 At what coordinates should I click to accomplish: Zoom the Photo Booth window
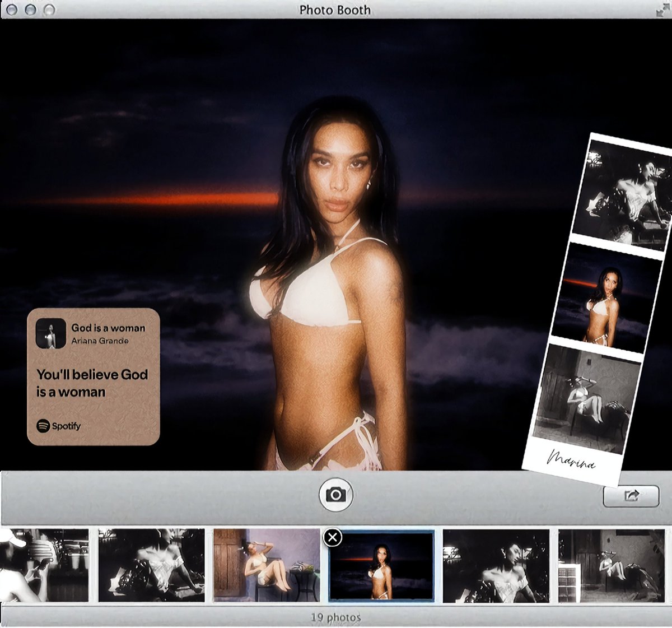tap(49, 10)
